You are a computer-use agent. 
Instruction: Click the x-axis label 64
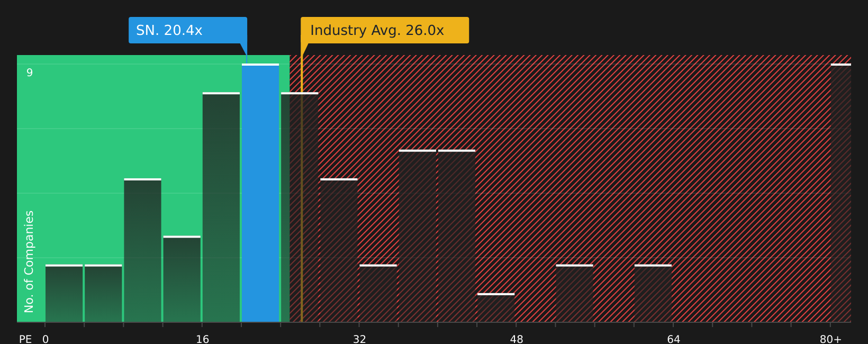tap(674, 339)
